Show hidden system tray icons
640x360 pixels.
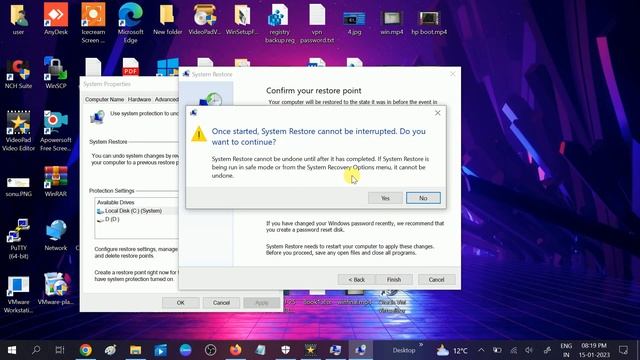click(x=481, y=350)
